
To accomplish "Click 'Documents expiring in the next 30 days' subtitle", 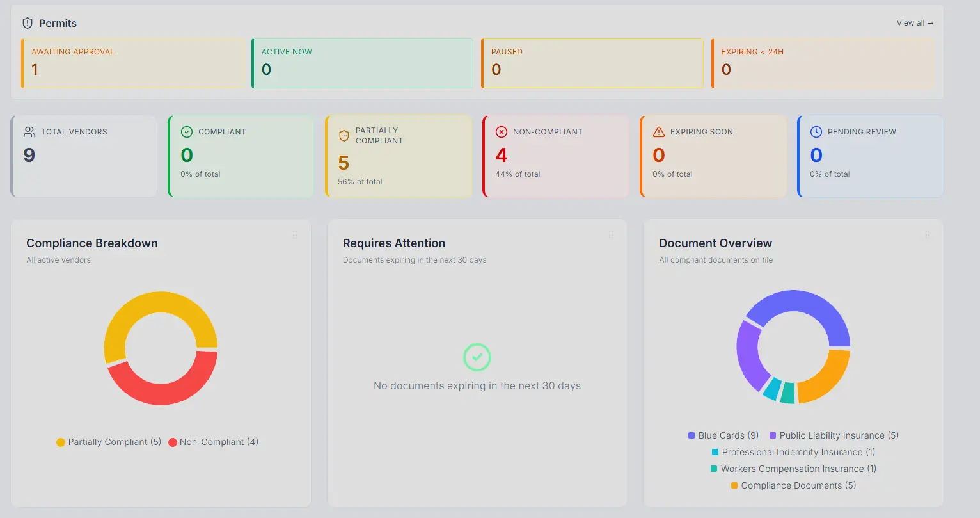I will click(415, 260).
